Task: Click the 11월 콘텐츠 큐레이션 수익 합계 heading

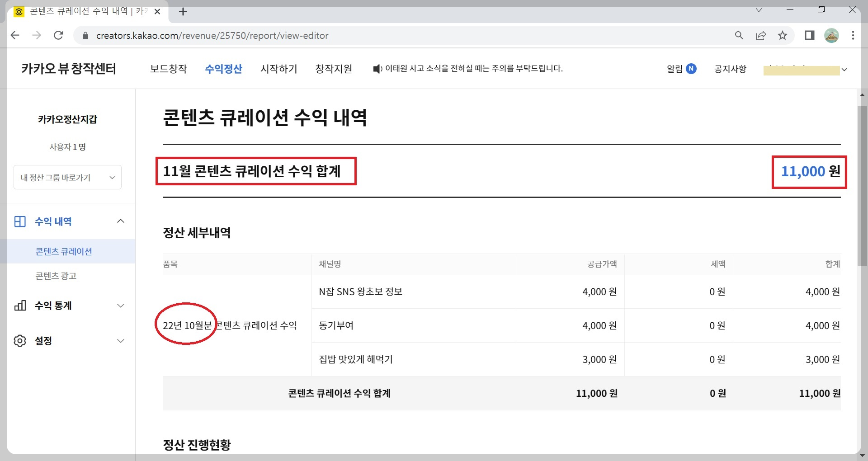Action: pos(252,171)
